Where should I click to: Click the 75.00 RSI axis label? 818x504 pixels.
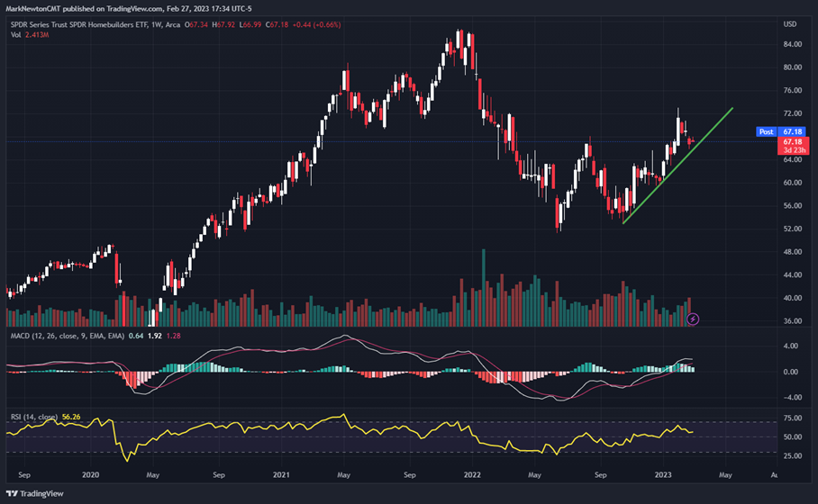[x=793, y=418]
